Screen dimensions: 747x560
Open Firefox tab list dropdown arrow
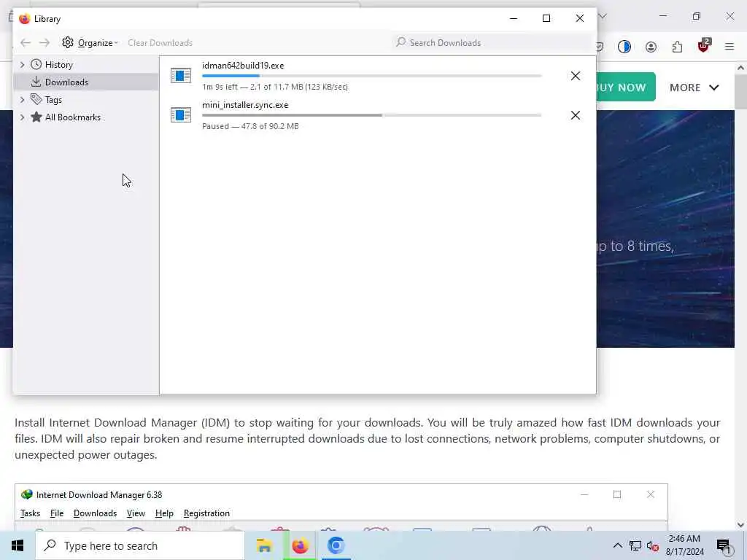pos(603,17)
